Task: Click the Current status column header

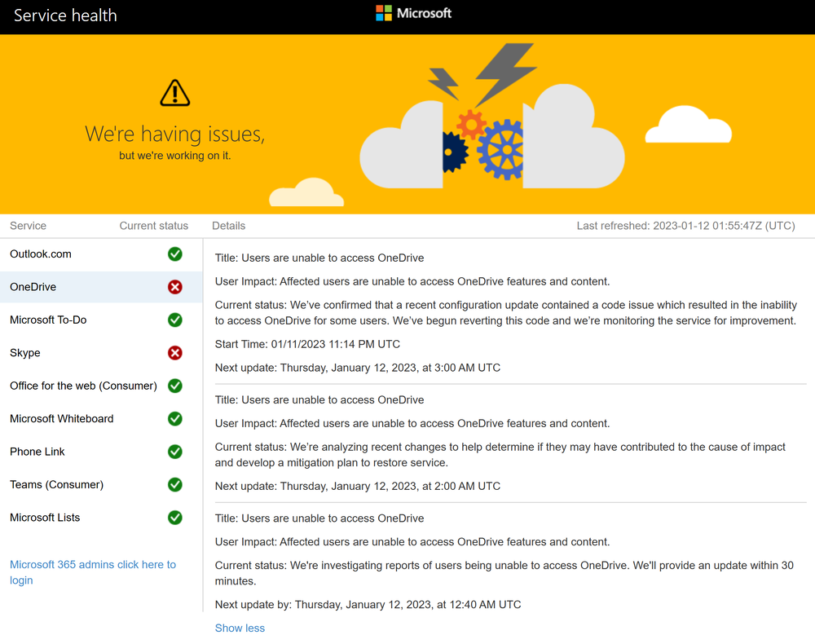Action: coord(153,226)
